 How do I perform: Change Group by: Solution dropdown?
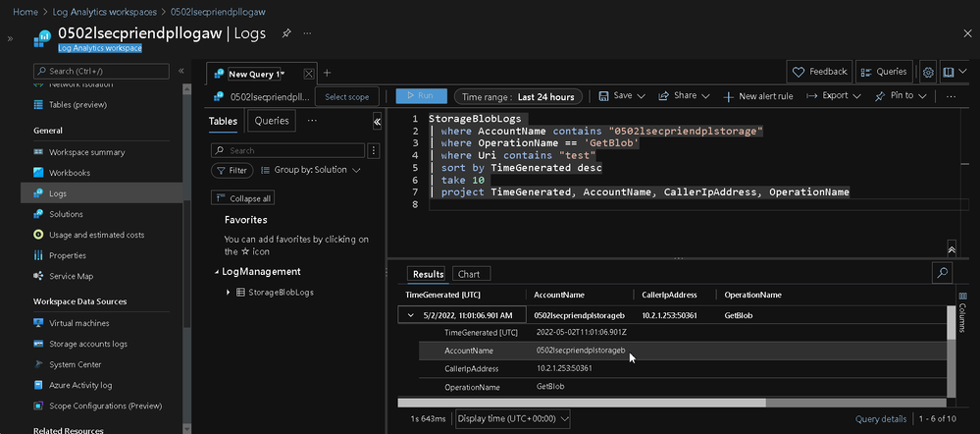click(x=311, y=170)
